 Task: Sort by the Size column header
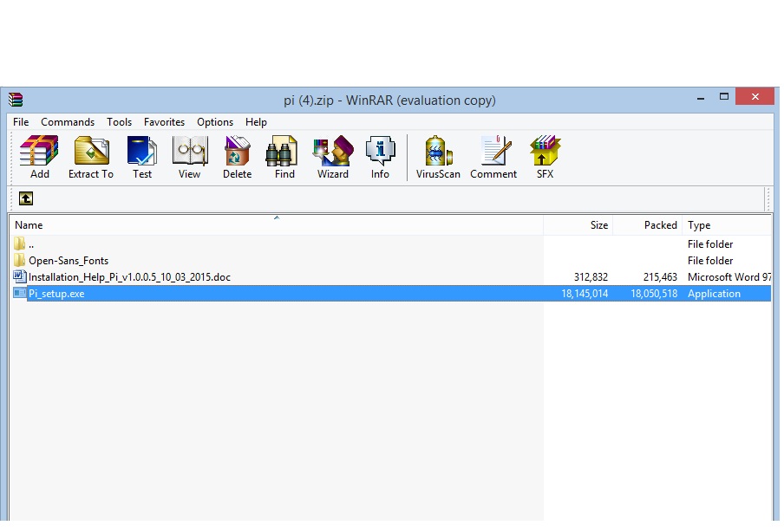click(x=578, y=225)
